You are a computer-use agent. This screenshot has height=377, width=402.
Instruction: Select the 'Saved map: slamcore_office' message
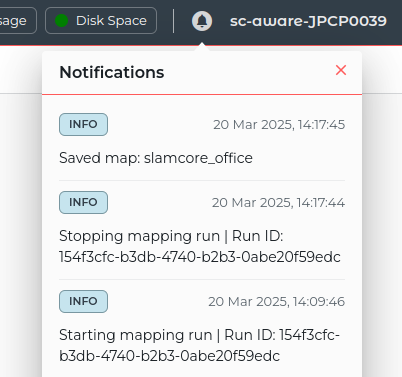pos(156,158)
